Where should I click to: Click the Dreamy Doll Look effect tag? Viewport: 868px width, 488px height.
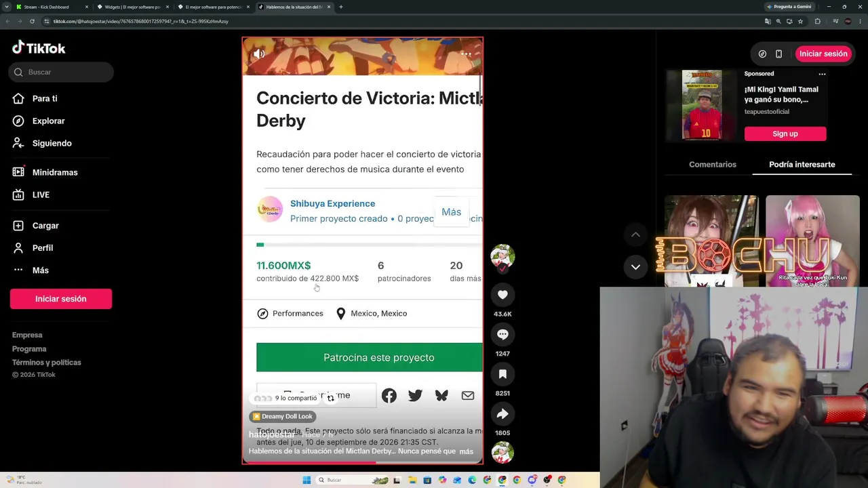coord(282,416)
